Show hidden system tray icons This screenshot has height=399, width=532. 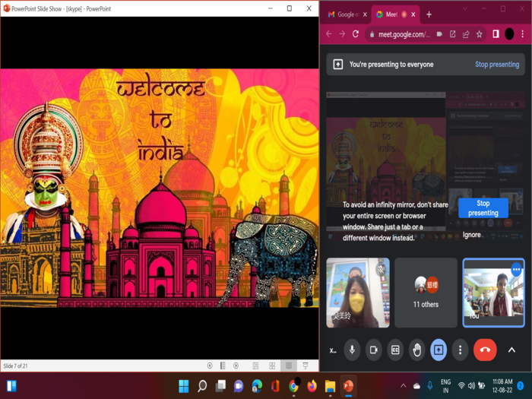[403, 386]
